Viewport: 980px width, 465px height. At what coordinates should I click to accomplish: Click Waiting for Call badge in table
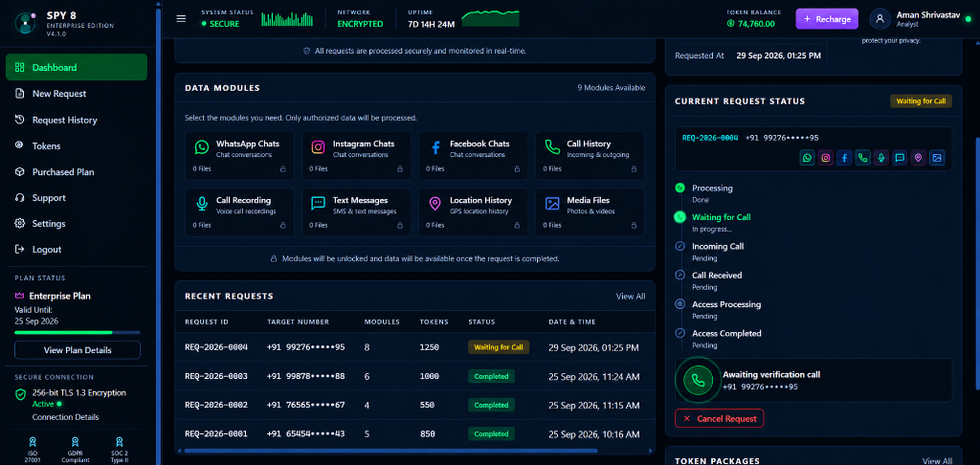click(499, 347)
